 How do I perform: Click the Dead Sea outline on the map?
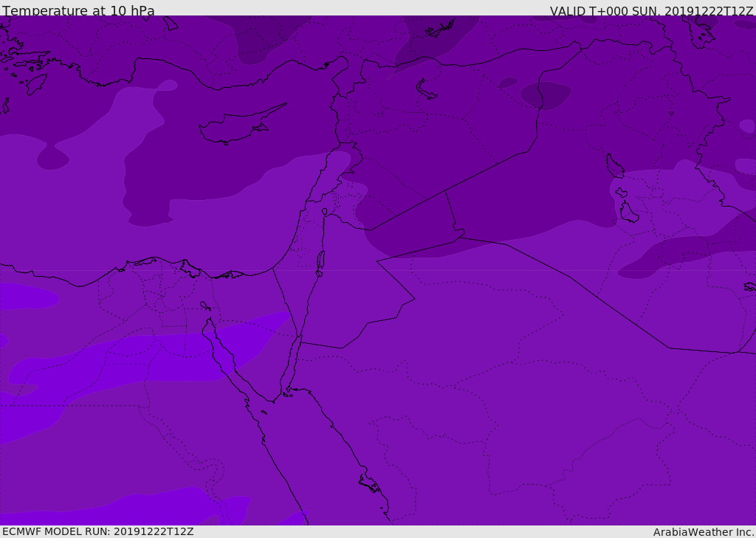(x=320, y=262)
